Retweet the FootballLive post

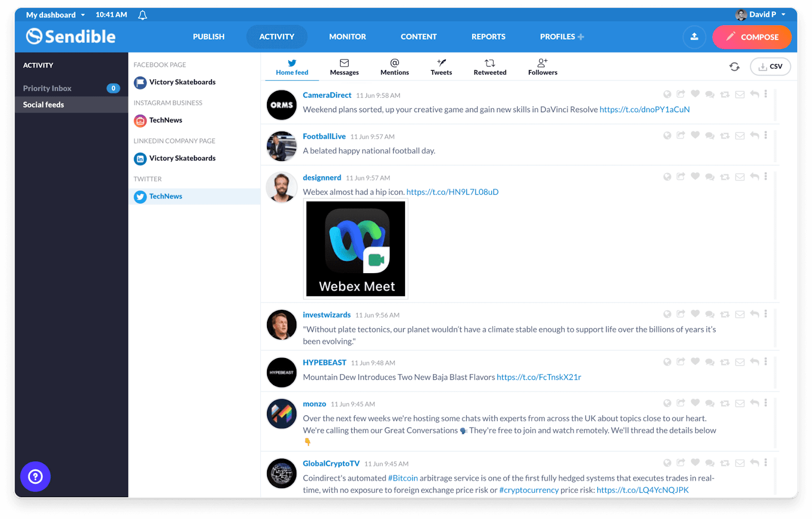click(x=725, y=136)
